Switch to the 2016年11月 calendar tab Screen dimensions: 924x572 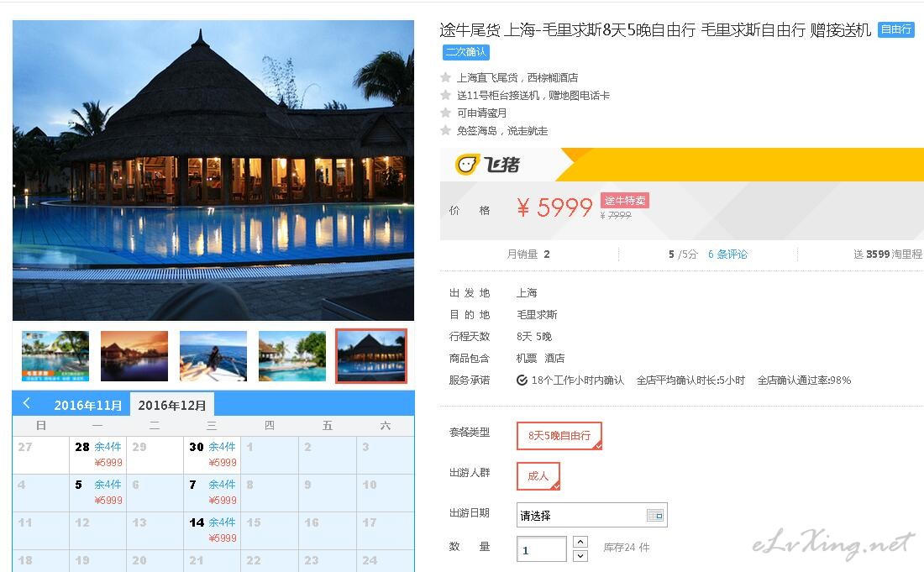[88, 406]
